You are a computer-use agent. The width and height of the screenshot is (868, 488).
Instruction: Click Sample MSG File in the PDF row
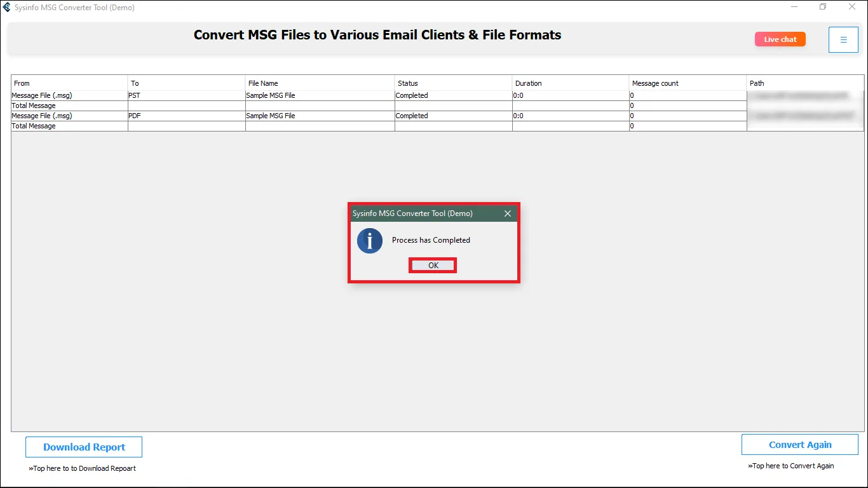tap(320, 116)
